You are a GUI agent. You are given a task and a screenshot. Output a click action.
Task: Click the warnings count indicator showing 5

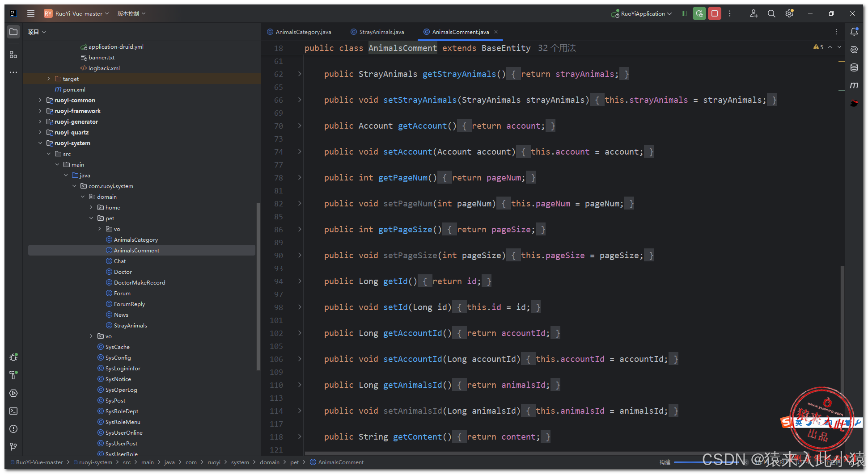(x=818, y=47)
